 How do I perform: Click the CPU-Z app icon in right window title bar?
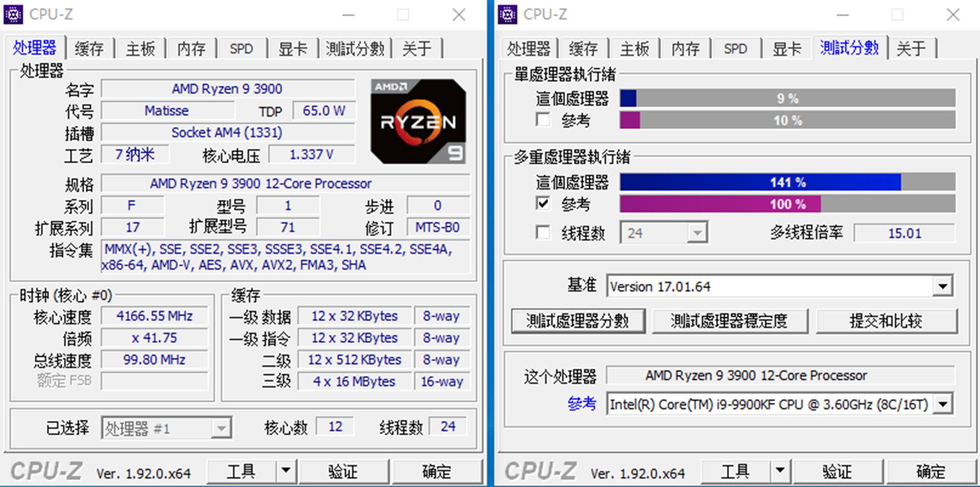[x=507, y=14]
